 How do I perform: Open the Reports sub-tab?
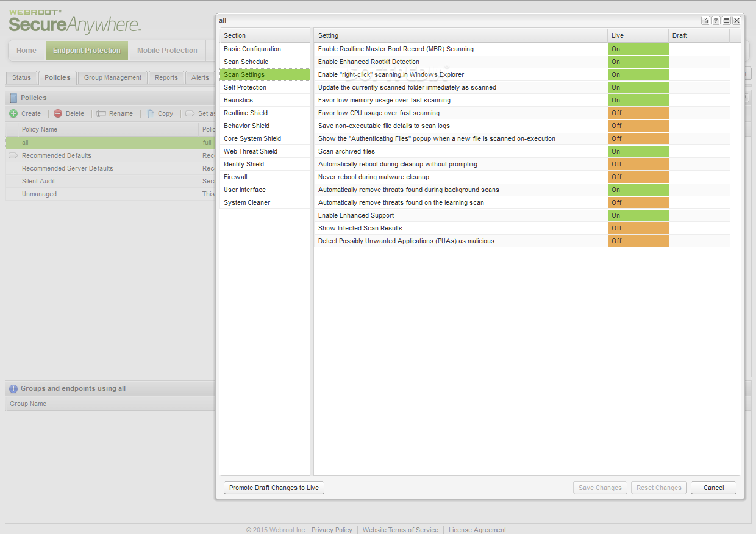tap(166, 77)
